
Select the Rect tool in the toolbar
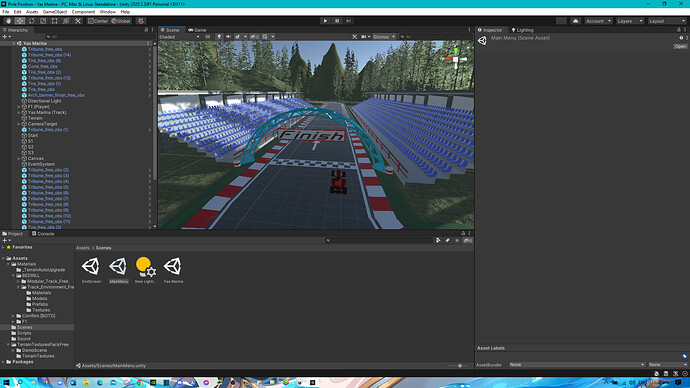(x=55, y=21)
